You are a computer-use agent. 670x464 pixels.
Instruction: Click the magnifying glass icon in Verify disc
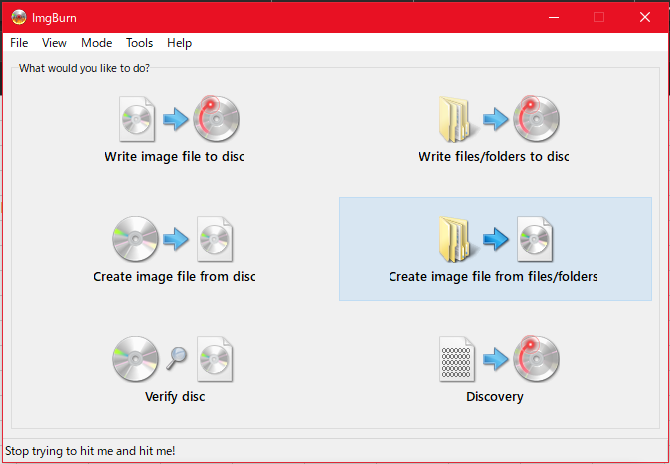coord(176,358)
